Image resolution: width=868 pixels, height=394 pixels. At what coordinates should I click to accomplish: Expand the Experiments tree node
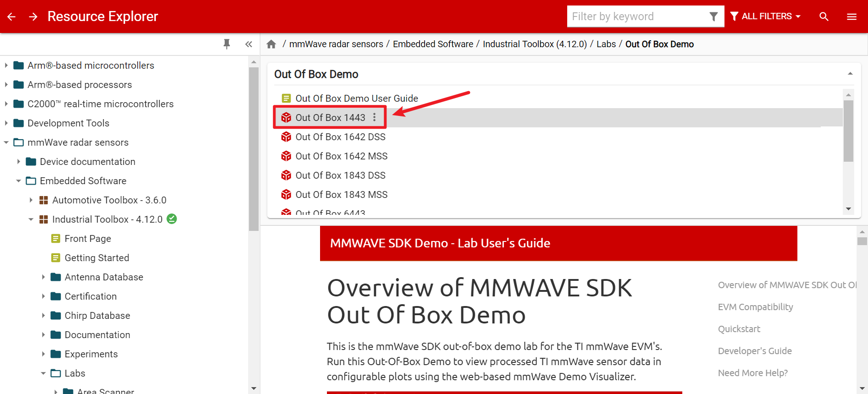[x=44, y=354]
